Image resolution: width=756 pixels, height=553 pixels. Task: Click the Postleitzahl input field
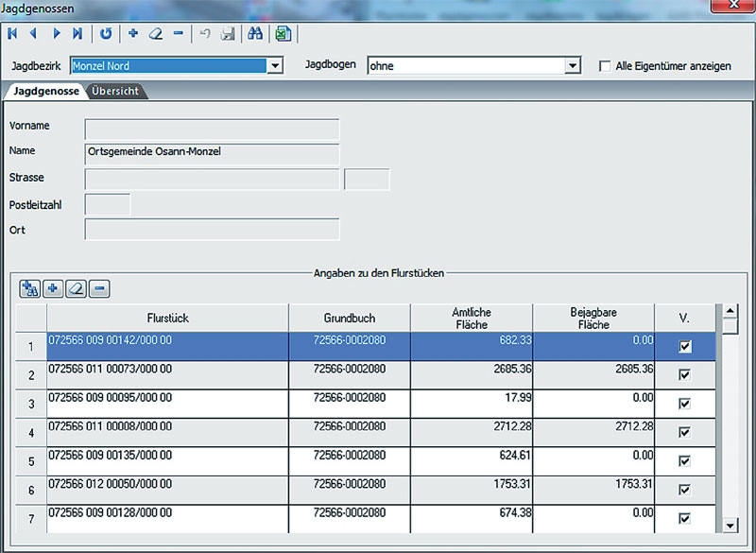[108, 204]
